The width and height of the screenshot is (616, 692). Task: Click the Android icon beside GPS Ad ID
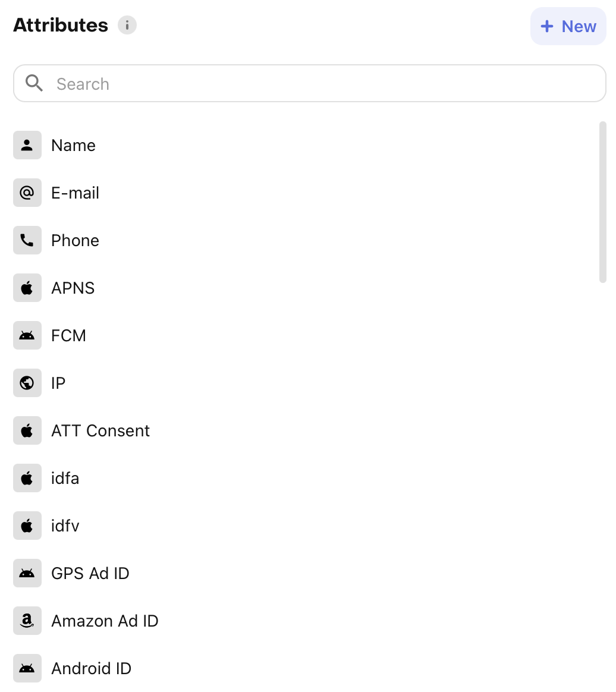[27, 573]
